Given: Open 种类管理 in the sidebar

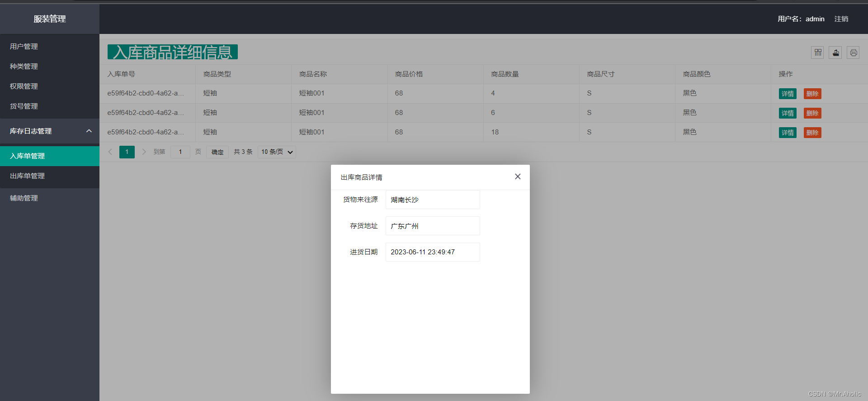Looking at the screenshot, I should click(x=50, y=66).
